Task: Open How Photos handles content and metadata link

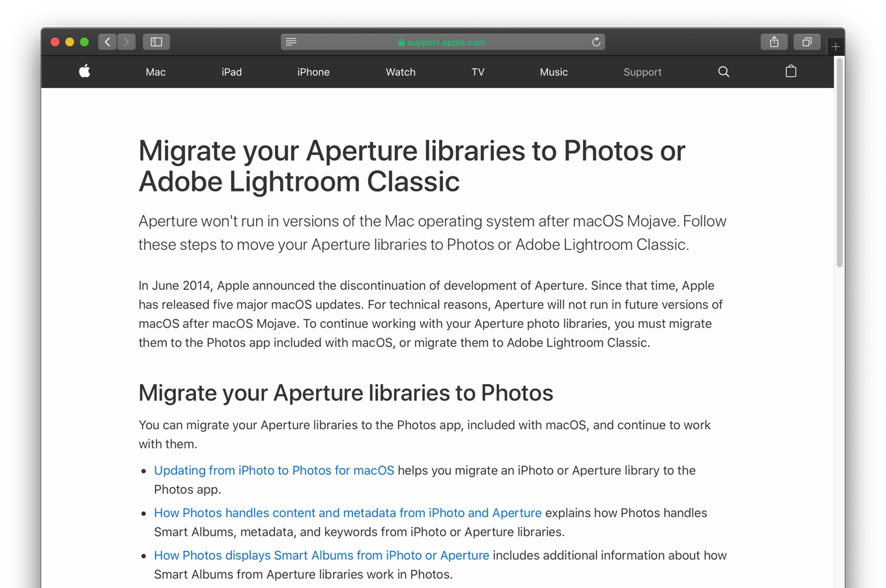Action: [x=347, y=513]
